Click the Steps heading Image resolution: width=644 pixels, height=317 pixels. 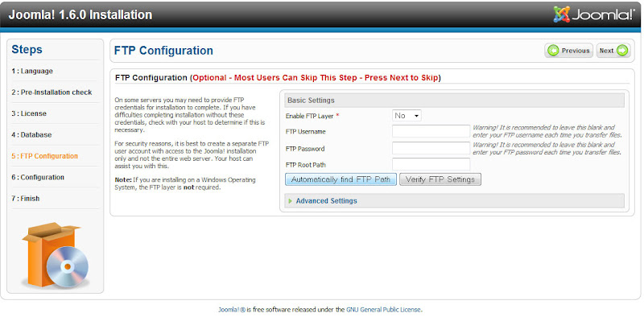[x=27, y=50]
